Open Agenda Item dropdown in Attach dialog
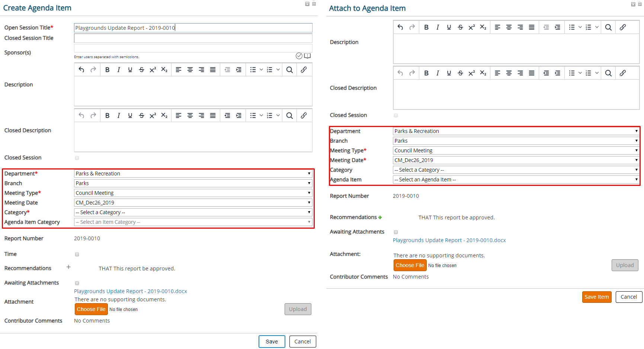Viewport: 644px width, 349px height. click(x=516, y=180)
